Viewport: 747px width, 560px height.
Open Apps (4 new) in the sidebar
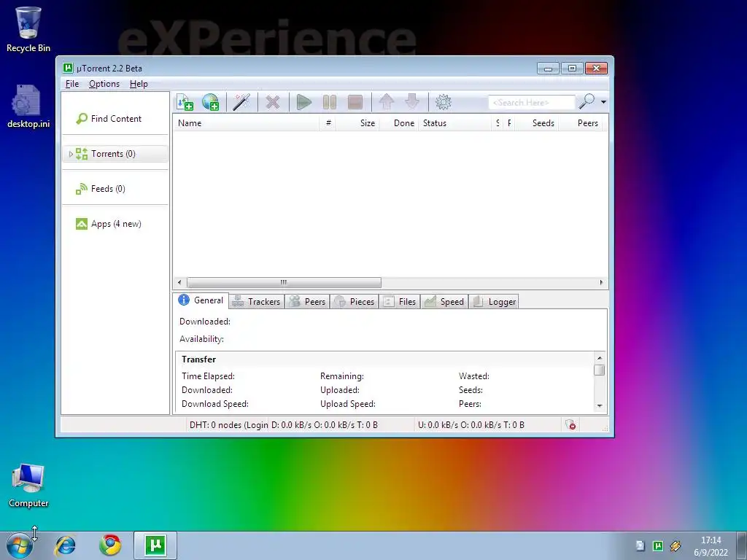tap(116, 224)
